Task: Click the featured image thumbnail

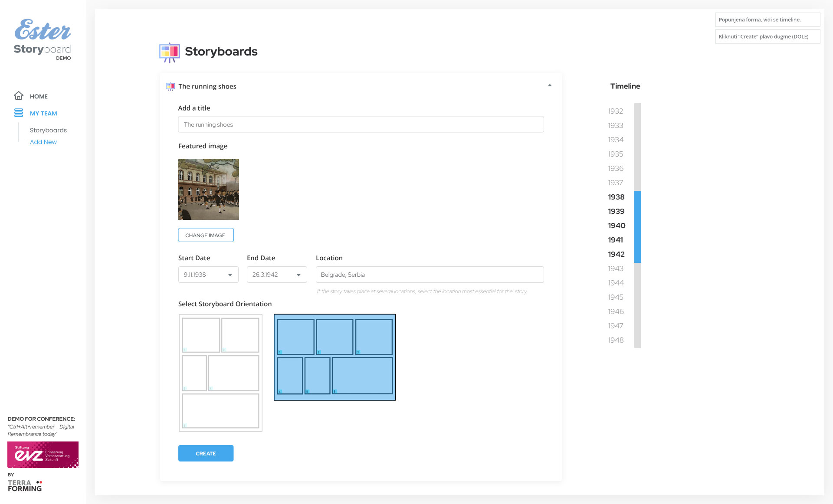Action: click(208, 189)
